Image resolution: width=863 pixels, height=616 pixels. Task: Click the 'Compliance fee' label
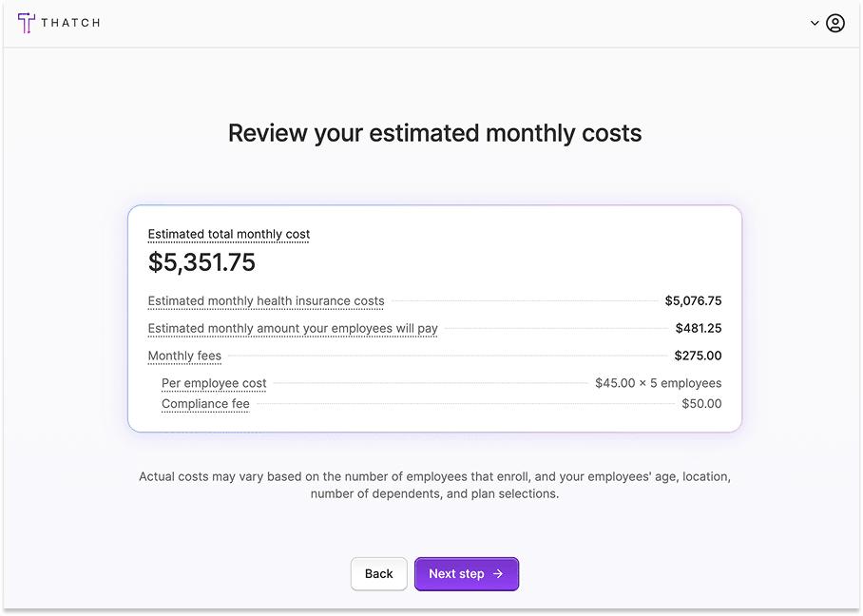pyautogui.click(x=205, y=404)
